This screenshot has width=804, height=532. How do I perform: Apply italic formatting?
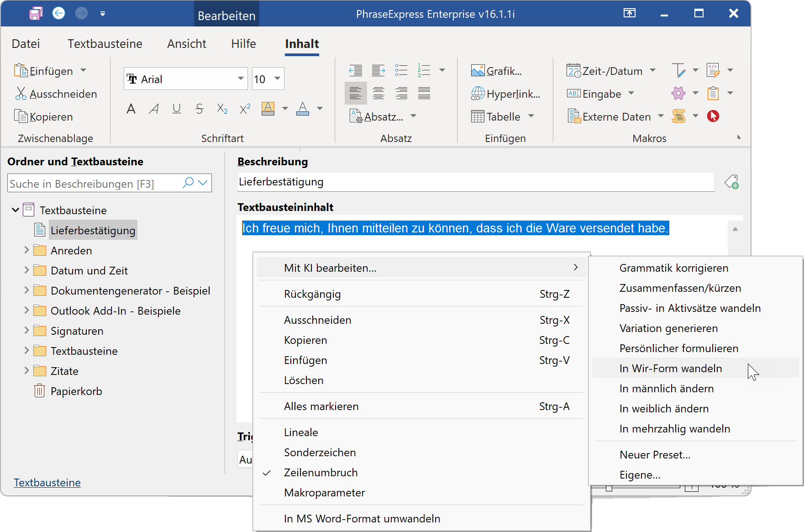click(154, 109)
